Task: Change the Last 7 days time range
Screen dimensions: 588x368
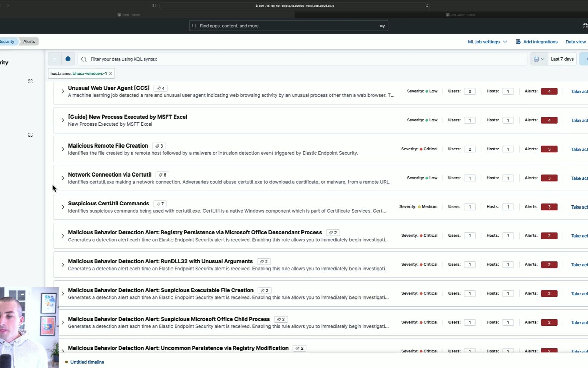Action: 562,59
